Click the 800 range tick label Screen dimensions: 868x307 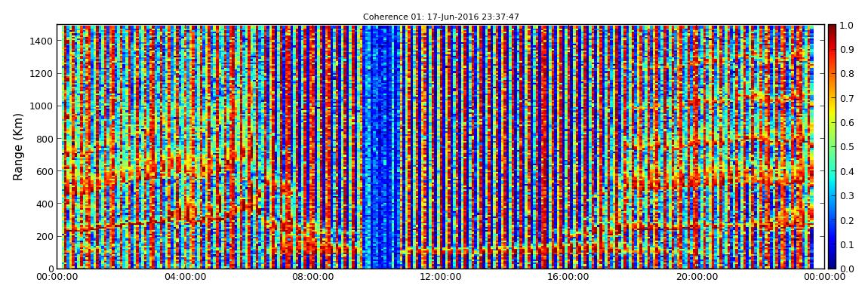point(45,139)
